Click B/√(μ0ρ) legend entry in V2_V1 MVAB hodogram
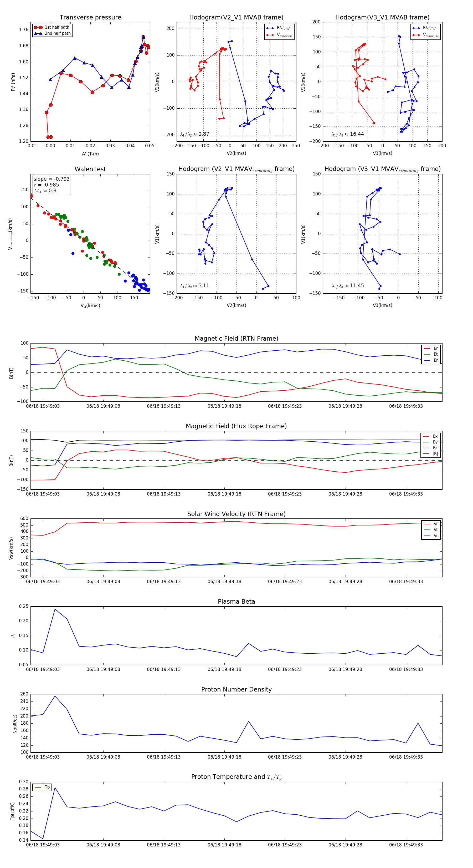Viewport: 473px width, 868px height. click(279, 28)
